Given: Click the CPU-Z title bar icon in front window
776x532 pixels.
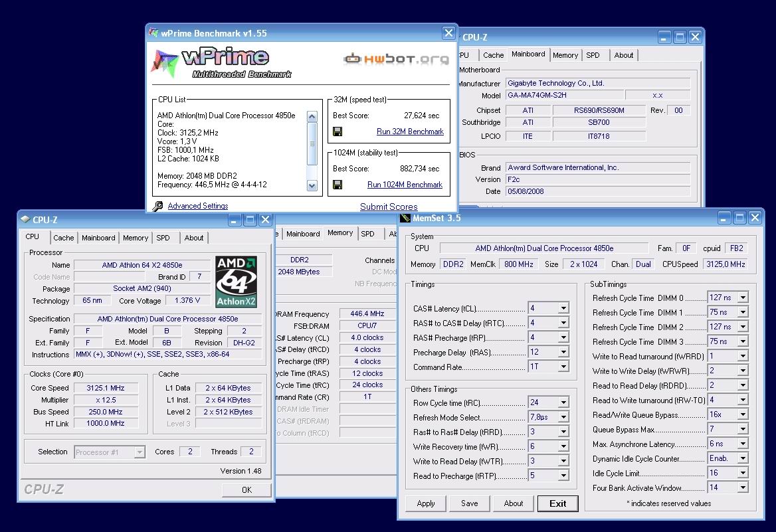Looking at the screenshot, I should pyautogui.click(x=26, y=219).
